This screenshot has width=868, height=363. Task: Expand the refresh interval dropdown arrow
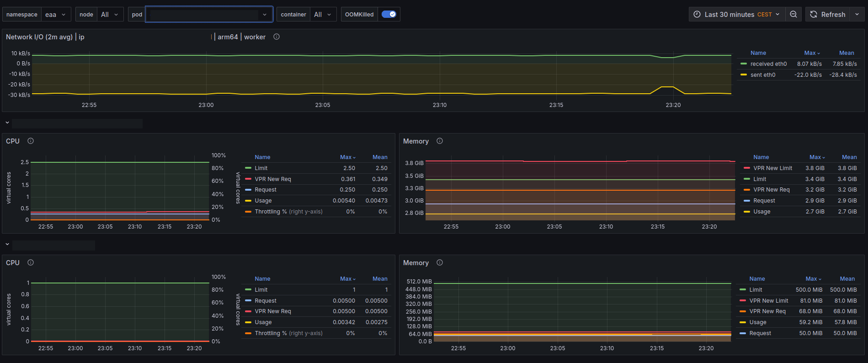tap(857, 14)
